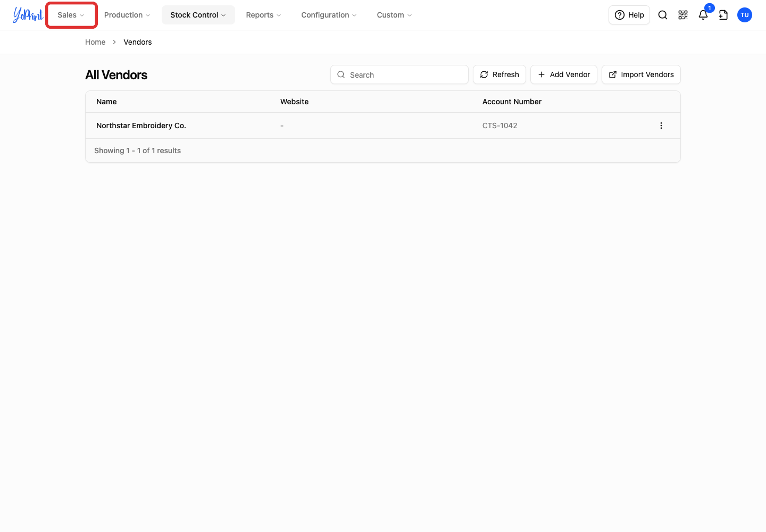The image size is (766, 532).
Task: Open the Northstar Embroidery Co. vendor row
Action: click(383, 126)
